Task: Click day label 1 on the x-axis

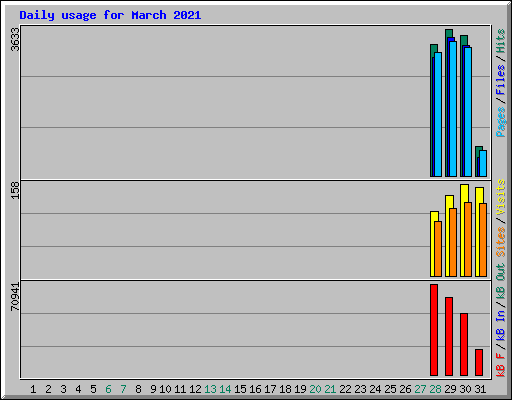Action: click(x=33, y=389)
